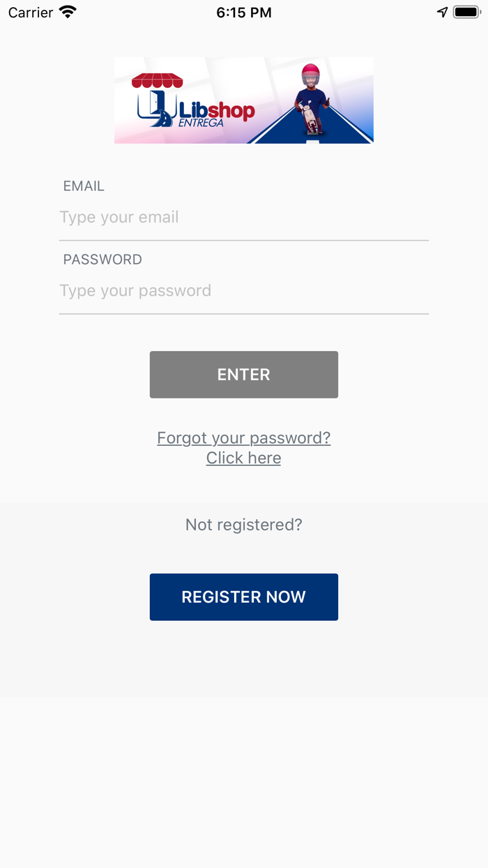This screenshot has height=868, width=488.
Task: Tap the Wi-Fi icon in status bar
Action: [68, 13]
